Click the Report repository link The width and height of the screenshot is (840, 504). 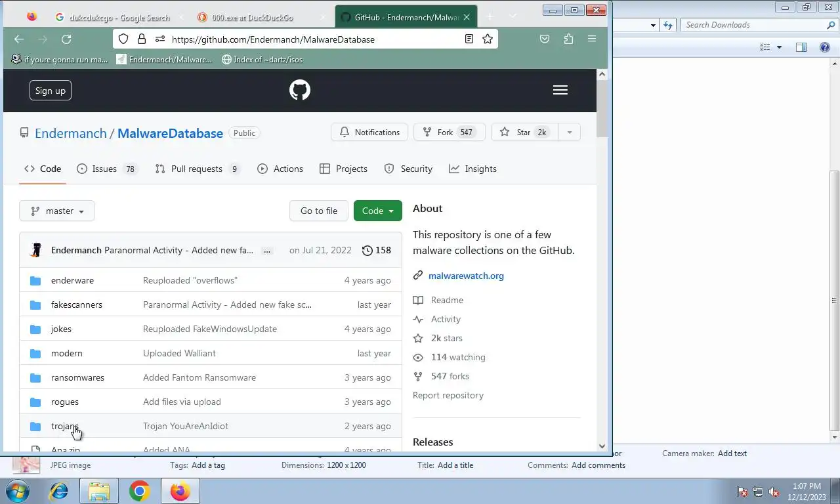[x=448, y=395]
